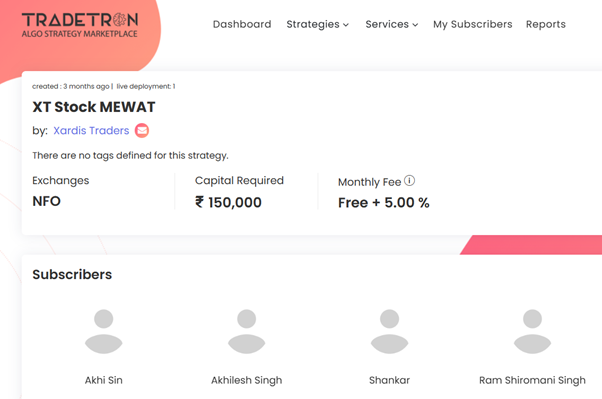The width and height of the screenshot is (602, 399).
Task: Expand the Strategies dropdown menu
Action: tap(318, 24)
